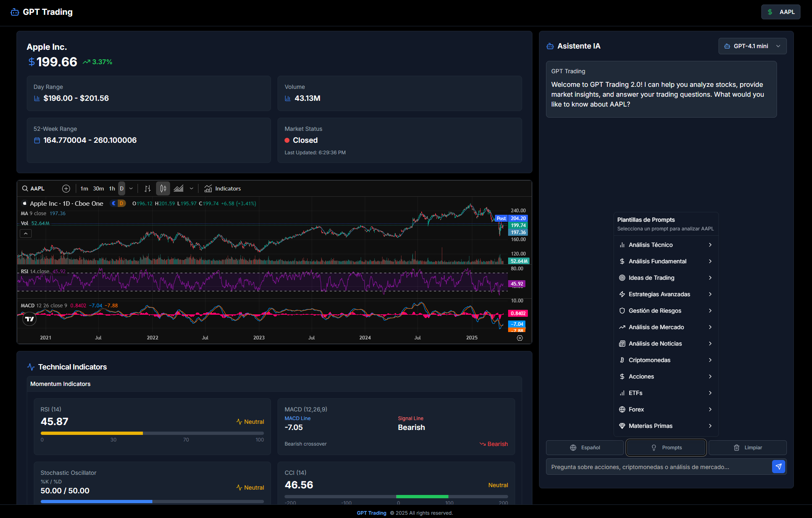Click the bar chart style icon

[147, 188]
